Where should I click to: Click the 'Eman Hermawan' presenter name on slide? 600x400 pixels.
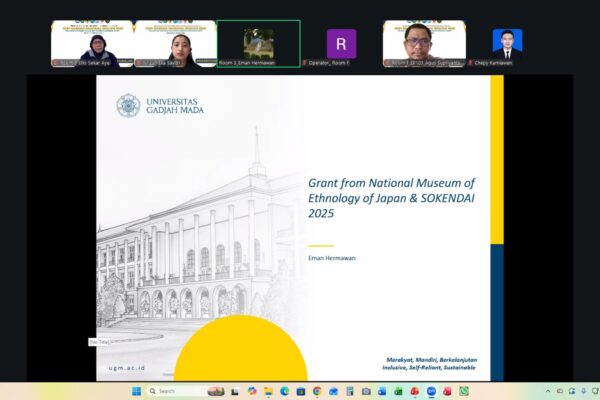point(332,258)
